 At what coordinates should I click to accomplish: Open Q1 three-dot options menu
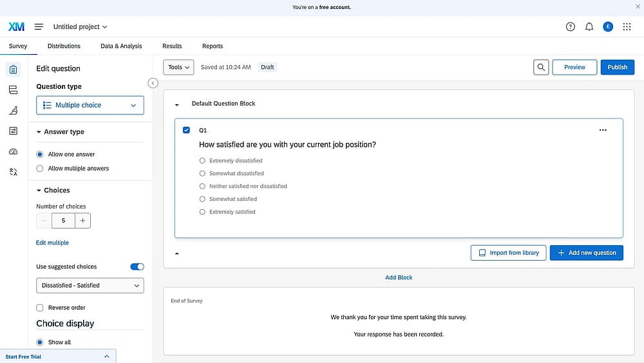tap(603, 130)
